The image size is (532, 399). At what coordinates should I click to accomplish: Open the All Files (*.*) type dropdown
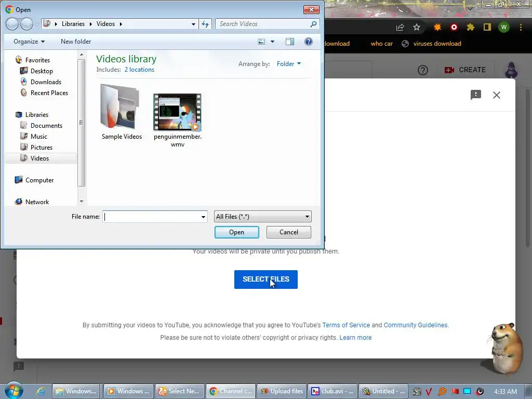click(262, 217)
